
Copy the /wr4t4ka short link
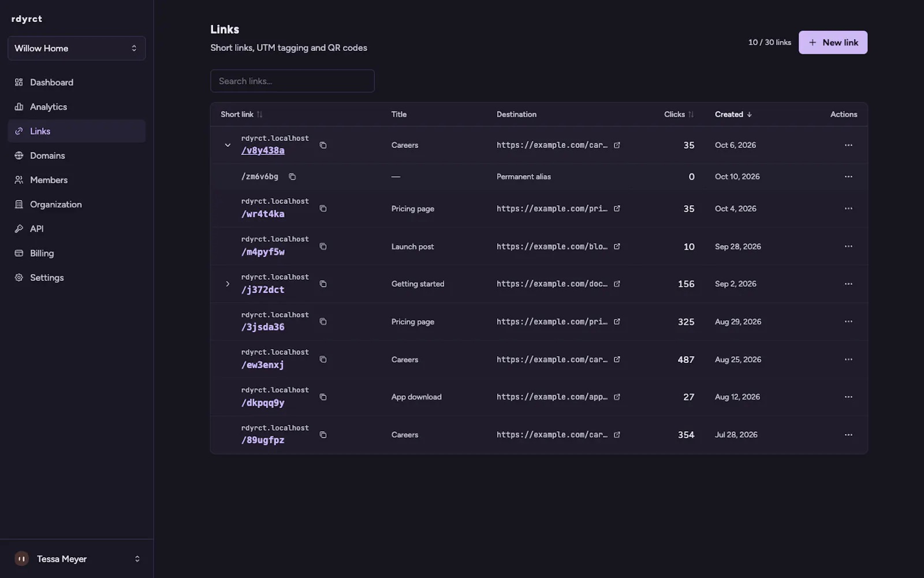[x=323, y=209]
